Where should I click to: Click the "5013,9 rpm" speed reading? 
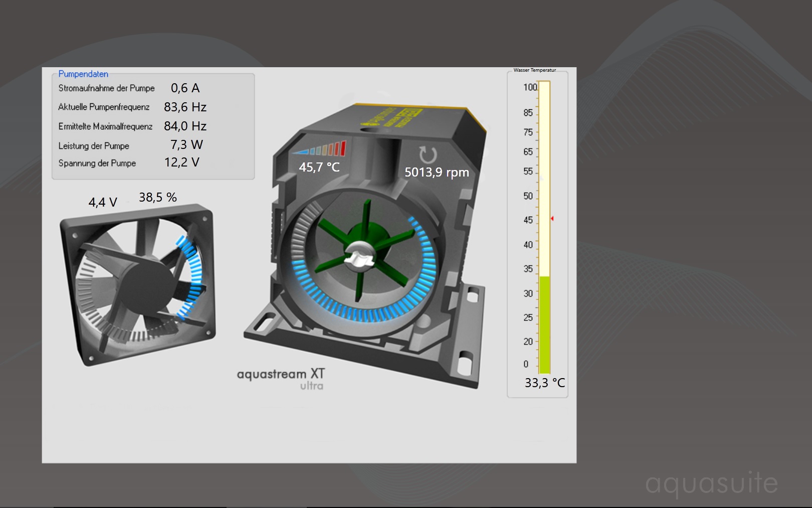point(437,173)
